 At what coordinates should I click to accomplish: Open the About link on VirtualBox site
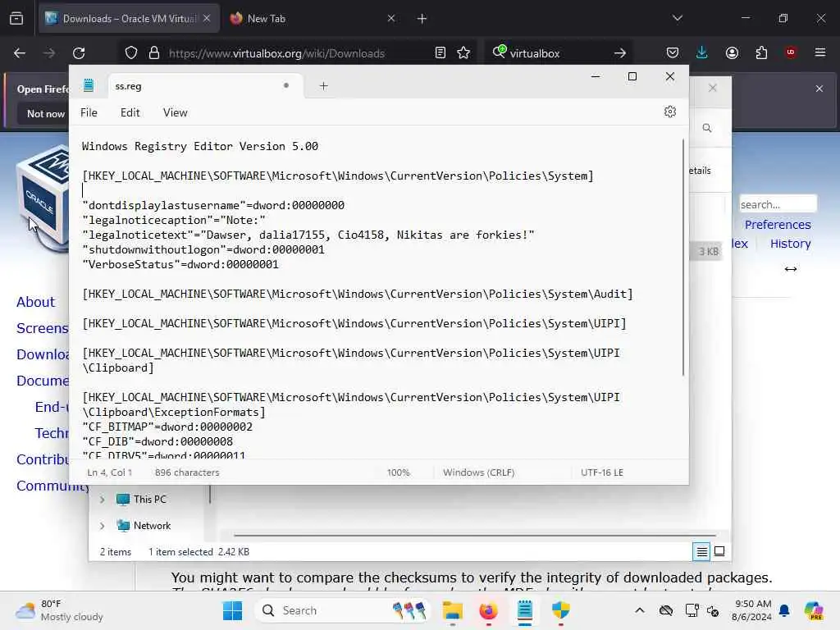35,302
